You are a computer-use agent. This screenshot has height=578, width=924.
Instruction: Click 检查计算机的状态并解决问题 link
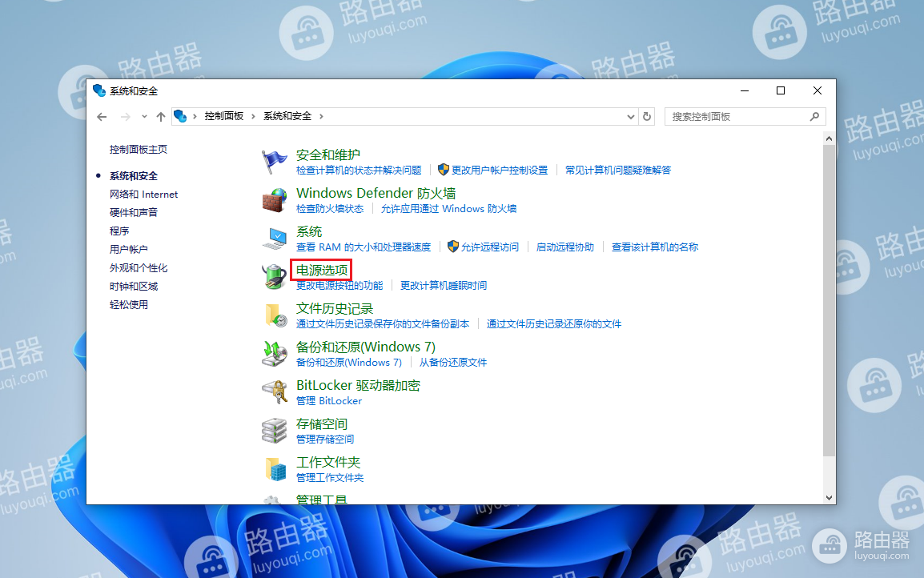[359, 171]
